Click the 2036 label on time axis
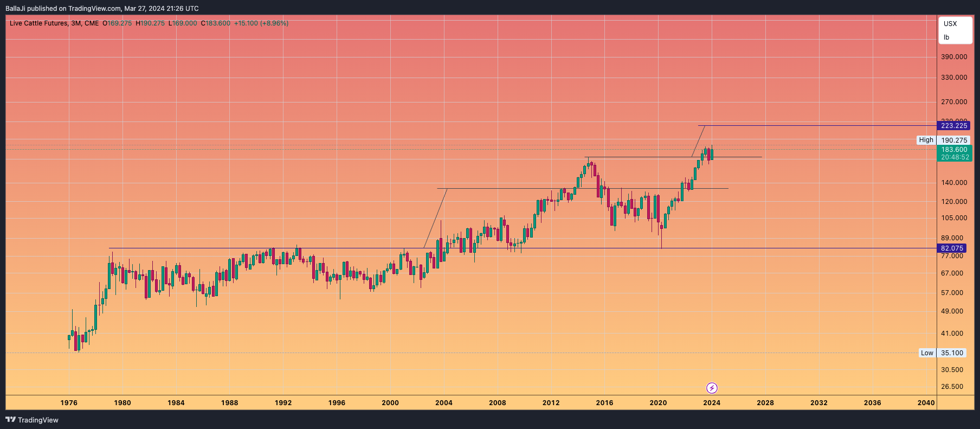Viewport: 980px width, 429px height. pyautogui.click(x=873, y=403)
